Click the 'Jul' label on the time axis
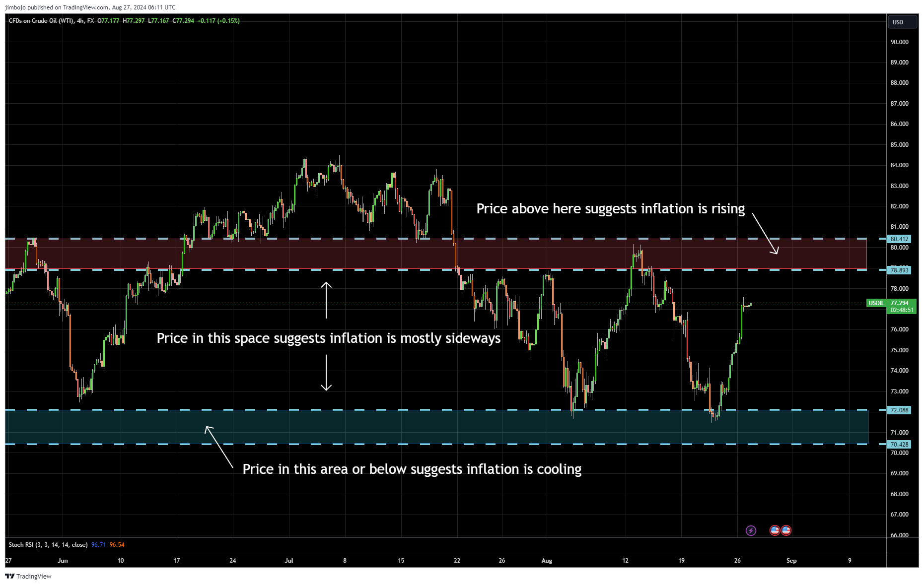Viewport: 924px width, 585px height. point(289,561)
